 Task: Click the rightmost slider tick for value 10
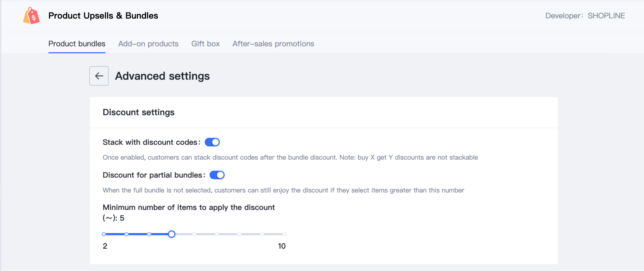pos(284,234)
